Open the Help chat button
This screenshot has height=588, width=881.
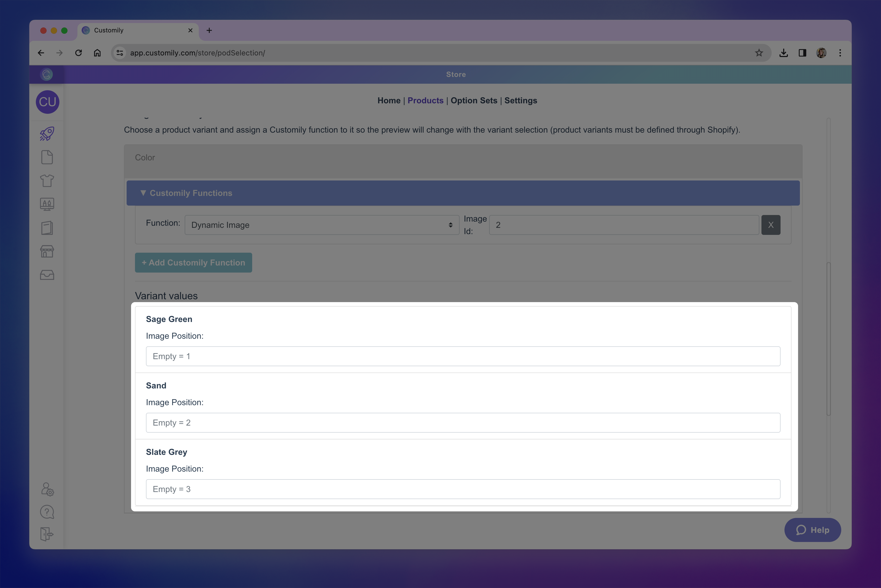click(812, 529)
